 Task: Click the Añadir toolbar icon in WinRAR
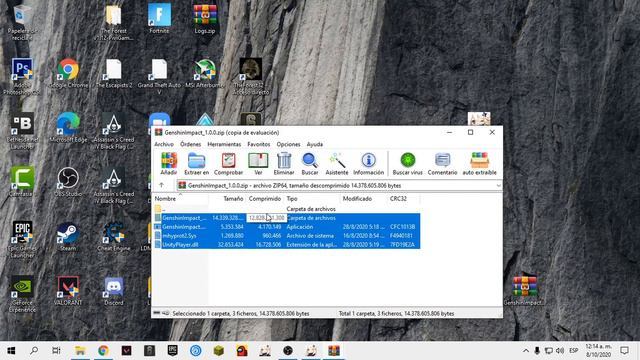pyautogui.click(x=169, y=164)
